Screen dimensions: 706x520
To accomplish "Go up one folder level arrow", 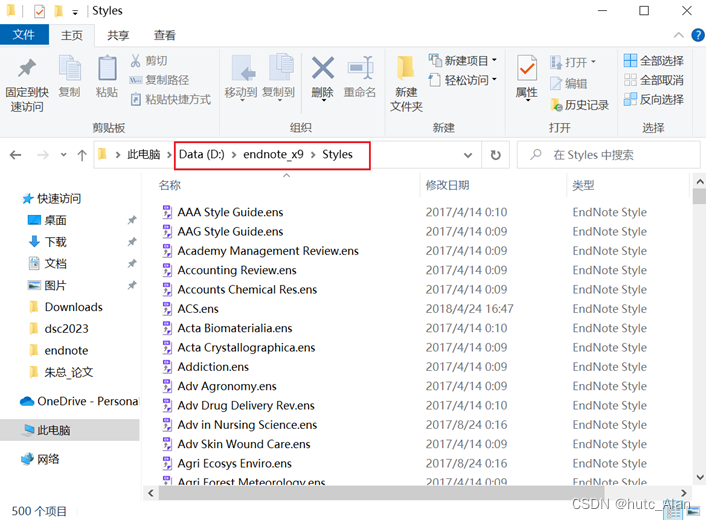I will tap(82, 155).
